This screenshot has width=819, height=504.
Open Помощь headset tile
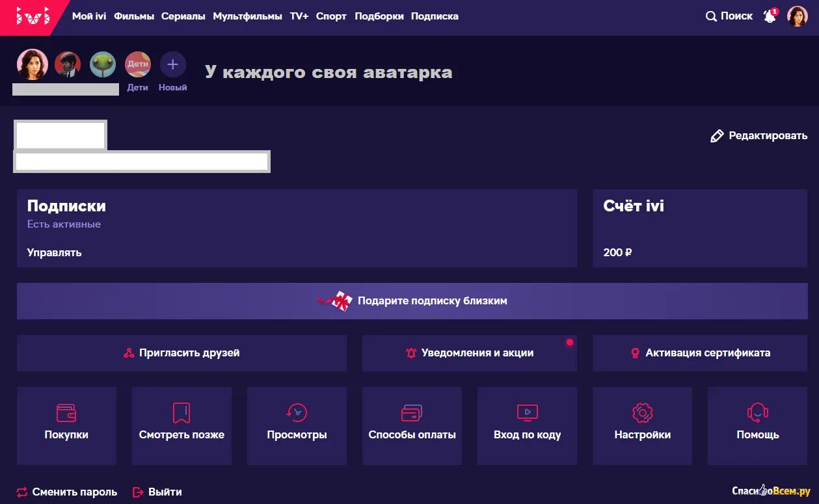(757, 426)
